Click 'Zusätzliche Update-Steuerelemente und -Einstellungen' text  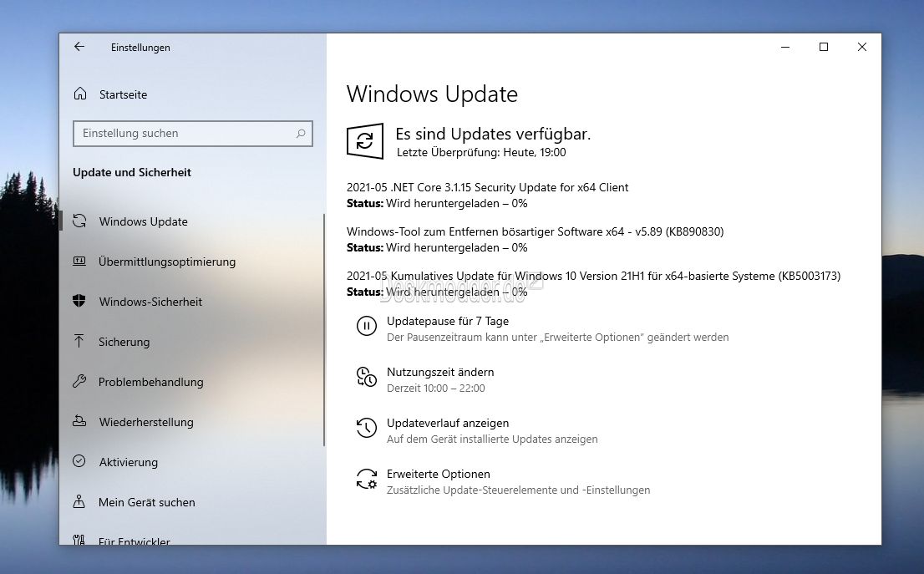[518, 490]
